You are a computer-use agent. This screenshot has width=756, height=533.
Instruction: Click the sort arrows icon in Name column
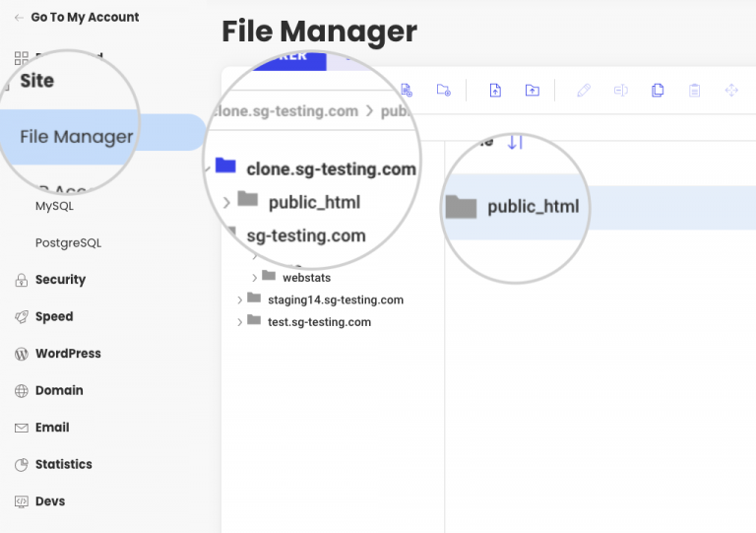(x=515, y=142)
